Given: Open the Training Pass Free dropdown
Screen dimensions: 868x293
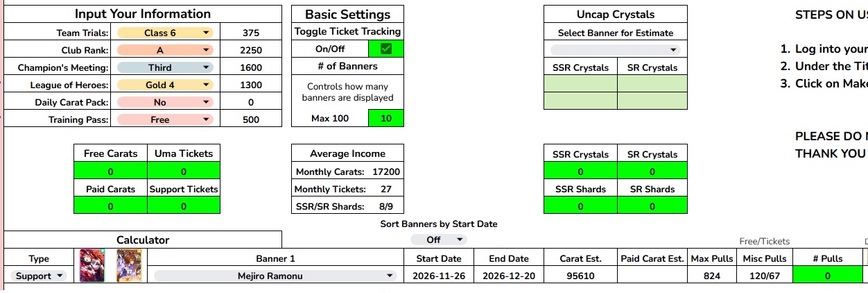Looking at the screenshot, I should click(x=165, y=119).
